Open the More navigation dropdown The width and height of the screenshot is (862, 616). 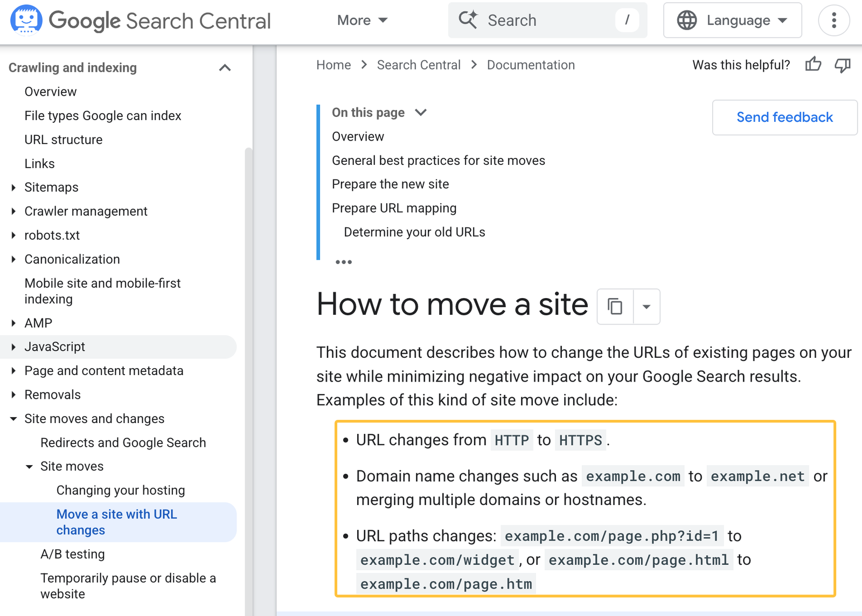(362, 20)
